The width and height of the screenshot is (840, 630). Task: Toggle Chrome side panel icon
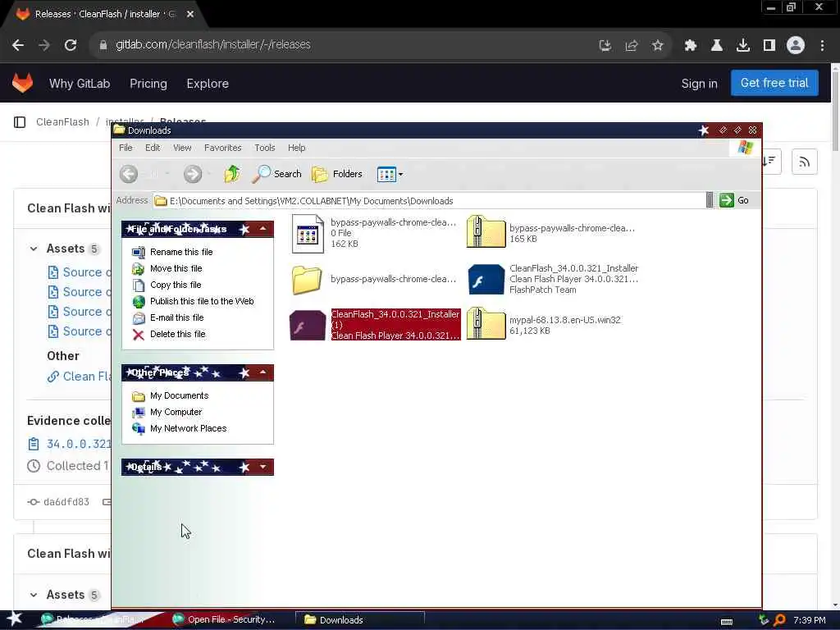click(769, 46)
